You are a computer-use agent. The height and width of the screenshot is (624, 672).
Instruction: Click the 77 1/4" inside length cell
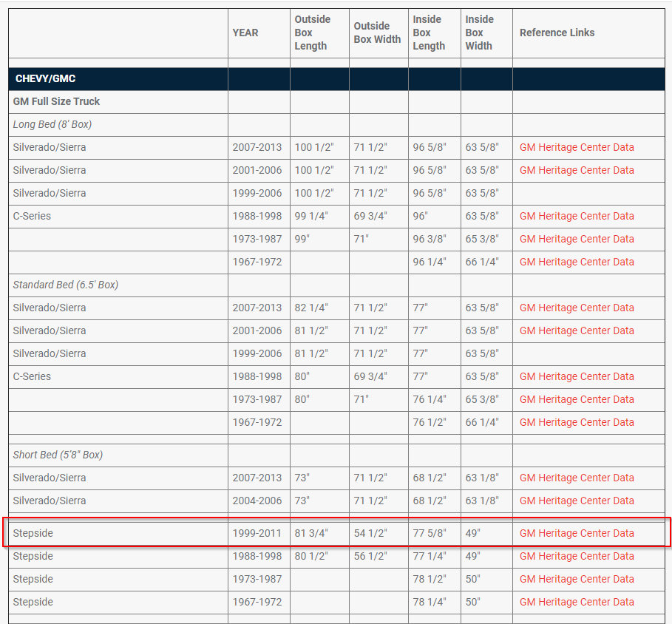point(430,556)
